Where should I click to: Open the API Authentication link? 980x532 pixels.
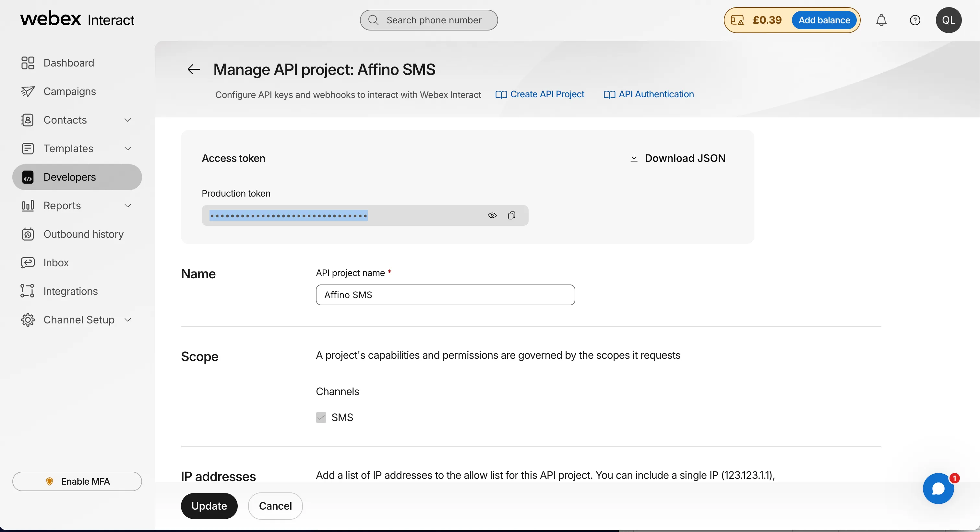point(656,94)
